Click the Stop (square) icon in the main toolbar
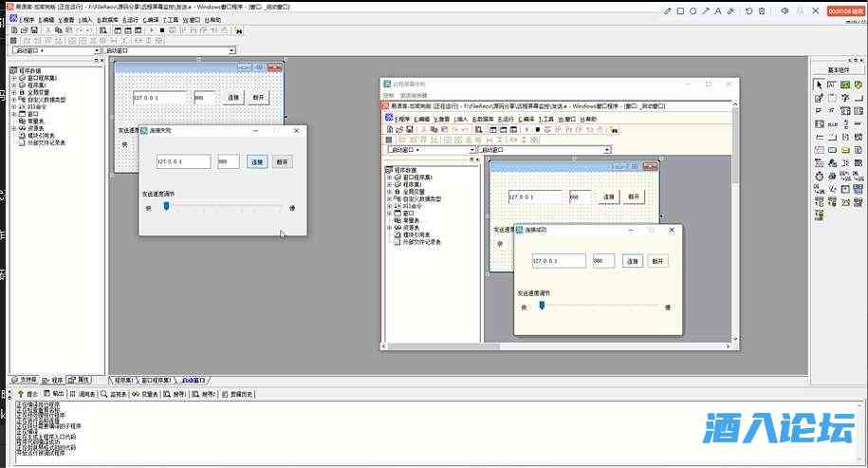Viewport: 868px width, 468px height. [x=162, y=30]
